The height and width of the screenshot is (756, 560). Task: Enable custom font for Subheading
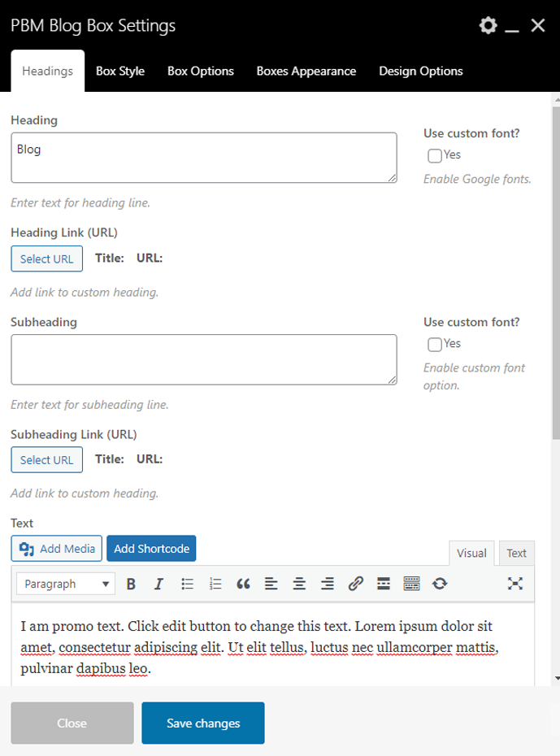click(435, 344)
